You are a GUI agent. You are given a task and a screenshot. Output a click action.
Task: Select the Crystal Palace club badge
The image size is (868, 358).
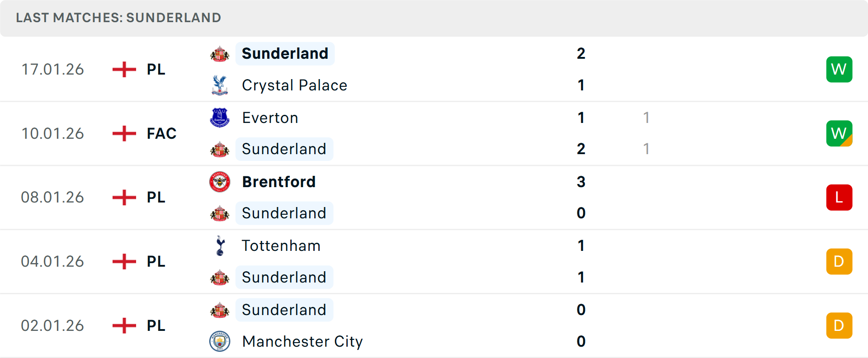click(220, 85)
